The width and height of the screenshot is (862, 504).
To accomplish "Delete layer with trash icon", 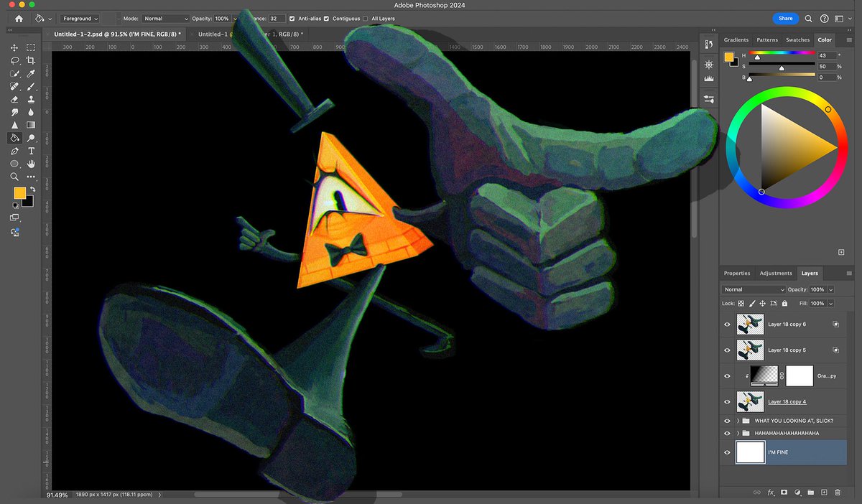I will 838,493.
